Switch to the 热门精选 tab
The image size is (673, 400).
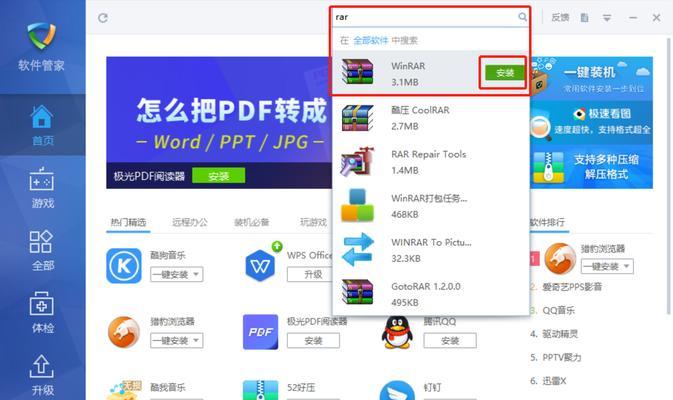128,222
